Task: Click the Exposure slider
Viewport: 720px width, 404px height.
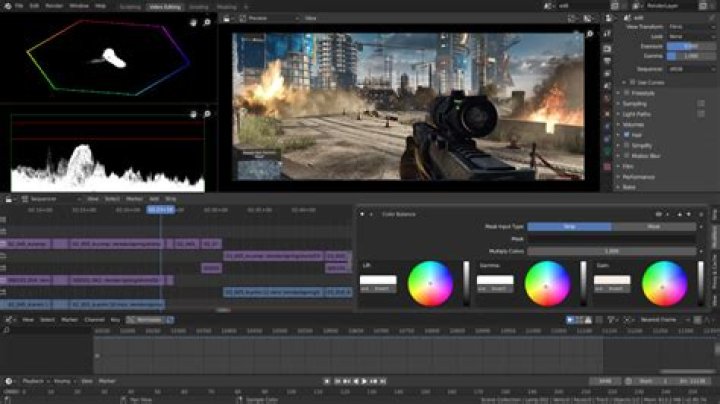Action: coord(691,46)
